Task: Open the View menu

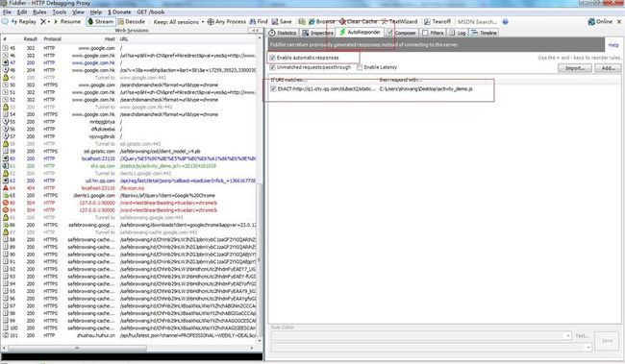Action: [x=78, y=12]
